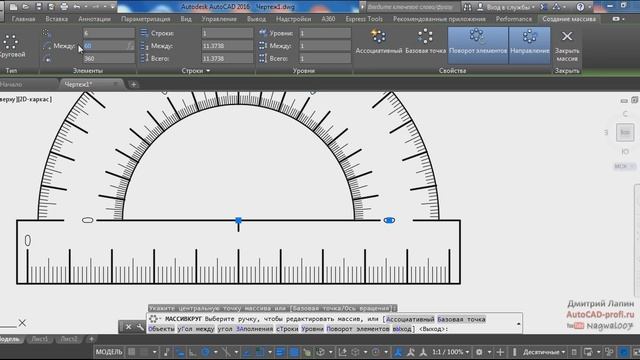Click the Уровни option in the command line
Viewport: 640px width, 360px height.
312,329
